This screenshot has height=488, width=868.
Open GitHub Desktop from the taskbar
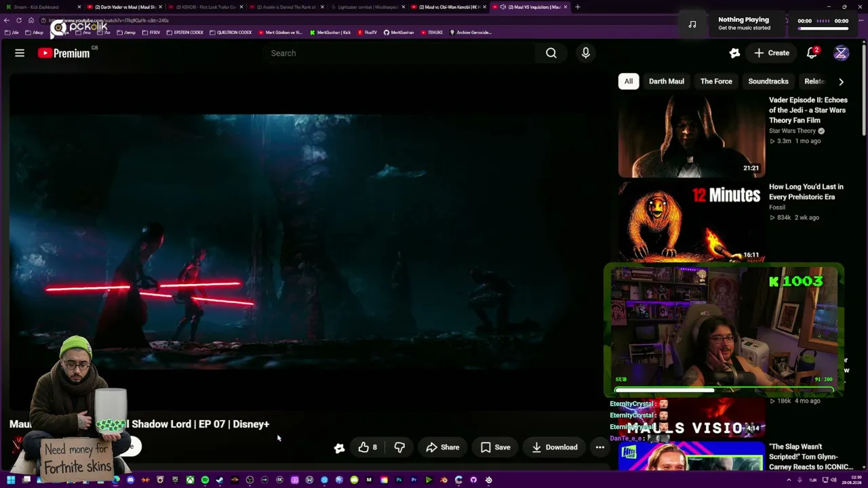coord(473,480)
